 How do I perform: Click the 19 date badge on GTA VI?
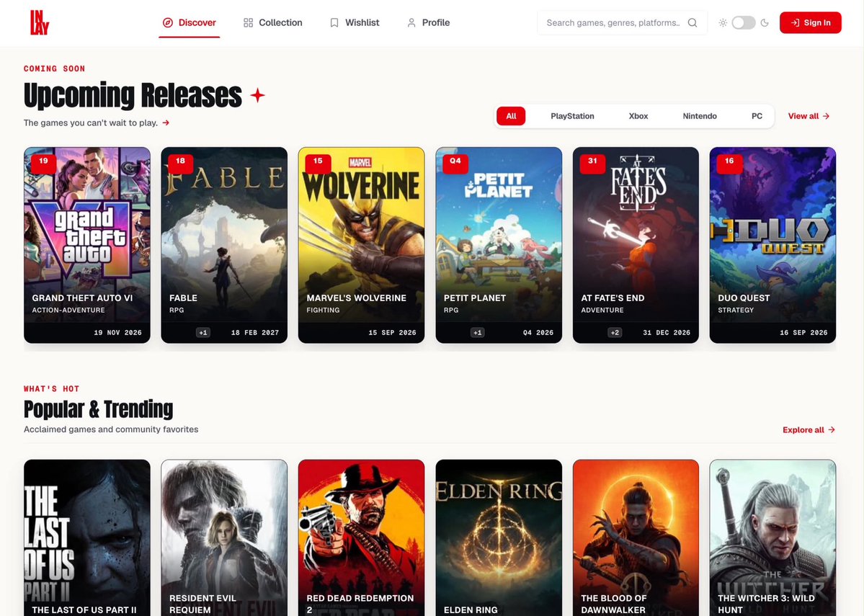pos(43,163)
